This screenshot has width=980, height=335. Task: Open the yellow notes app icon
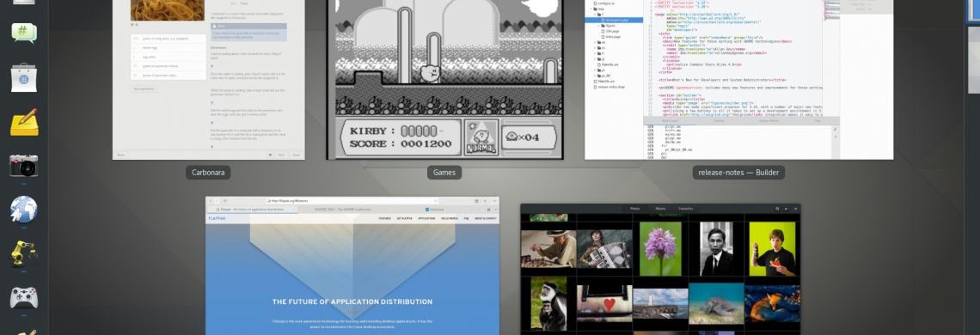click(24, 123)
